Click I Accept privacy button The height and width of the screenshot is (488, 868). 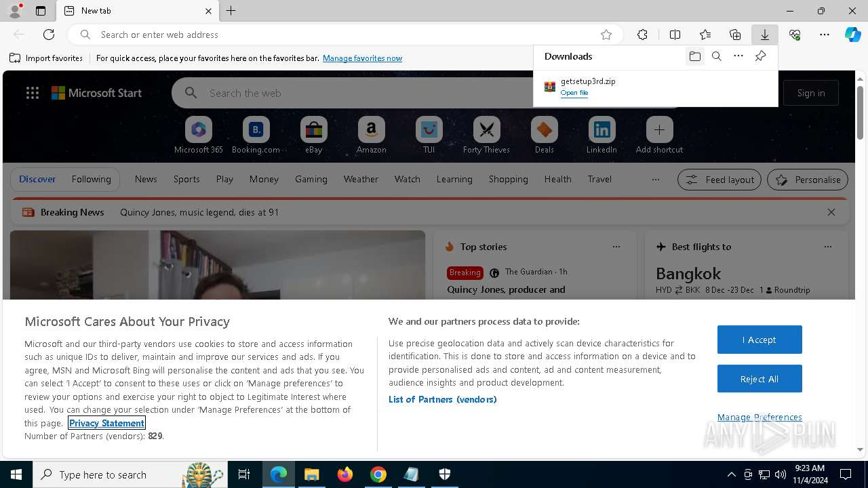(x=759, y=340)
